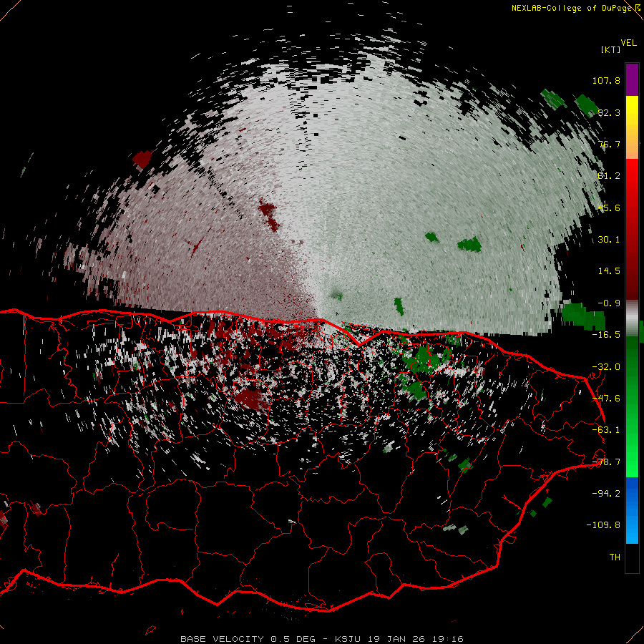Click the VEL legend title
This screenshot has height=644, width=644.
click(628, 43)
